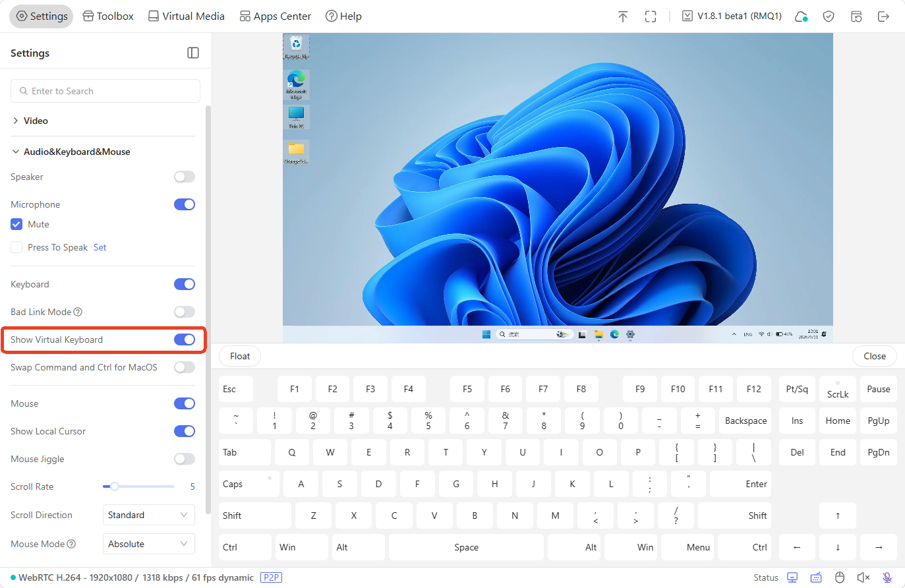Open Edge browser in remote taskbar
Image resolution: width=905 pixels, height=588 pixels.
click(614, 334)
